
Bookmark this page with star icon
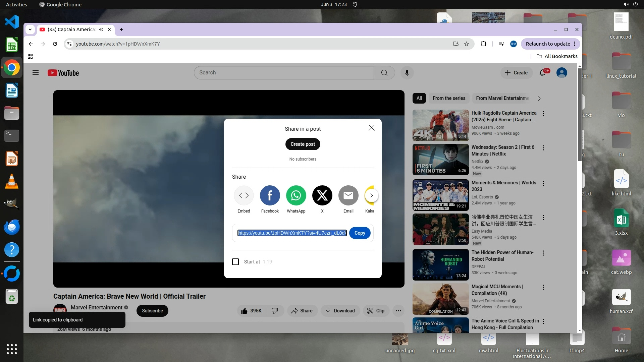[x=467, y=44]
